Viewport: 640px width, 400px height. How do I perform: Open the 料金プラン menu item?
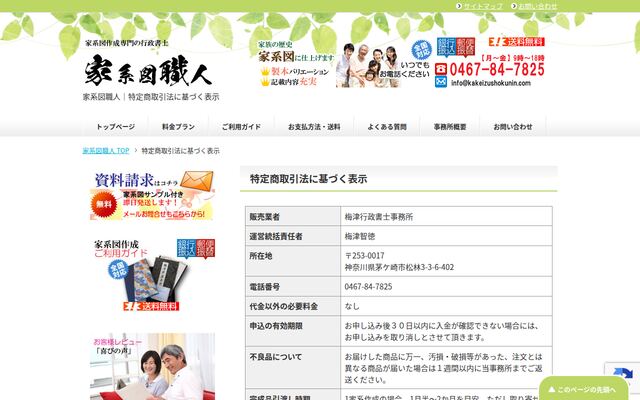(178, 127)
